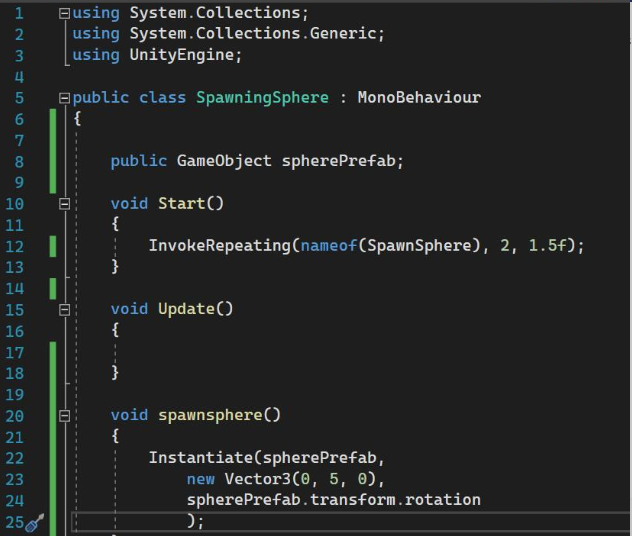Click the nameof keyword on line 12
The width and height of the screenshot is (632, 536).
pos(328,245)
